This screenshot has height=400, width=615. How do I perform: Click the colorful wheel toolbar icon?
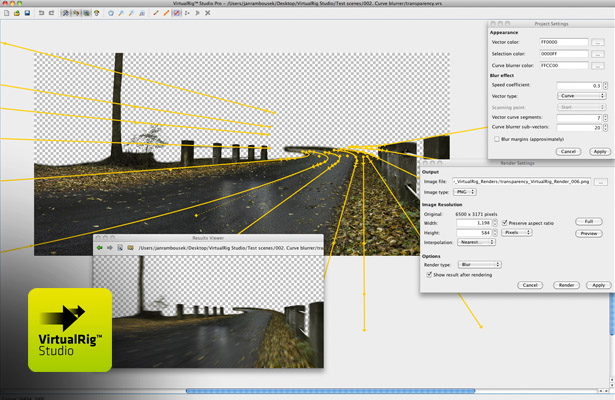[x=96, y=13]
